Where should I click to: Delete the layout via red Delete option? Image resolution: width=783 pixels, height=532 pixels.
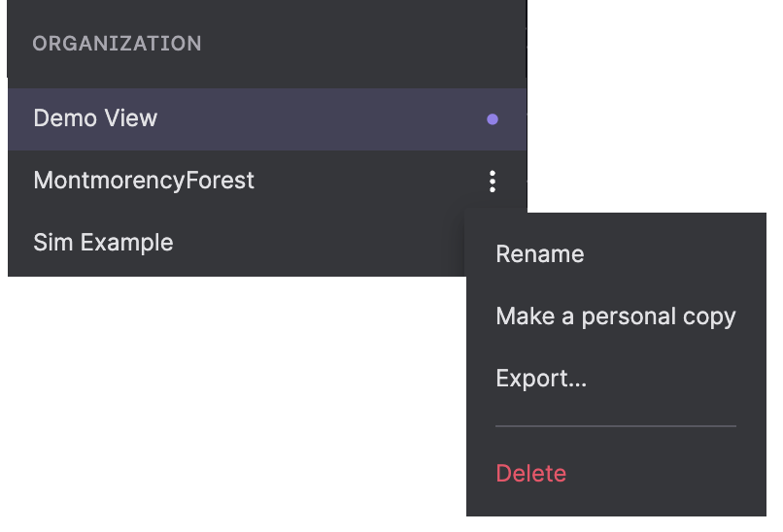(x=530, y=473)
